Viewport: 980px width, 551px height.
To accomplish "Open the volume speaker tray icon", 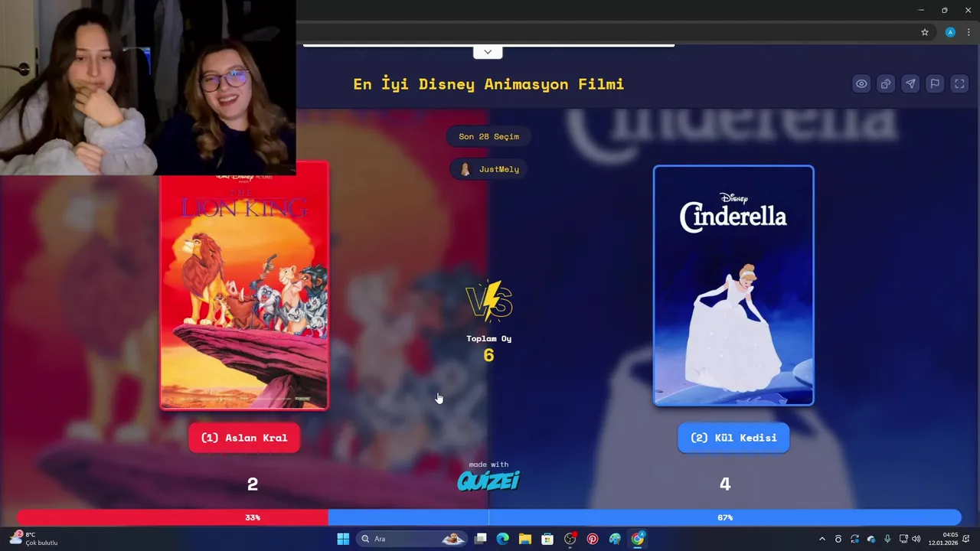I will [x=916, y=539].
